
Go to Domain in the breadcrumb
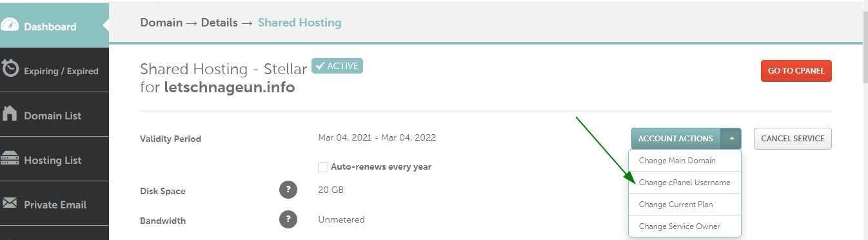pyautogui.click(x=161, y=23)
